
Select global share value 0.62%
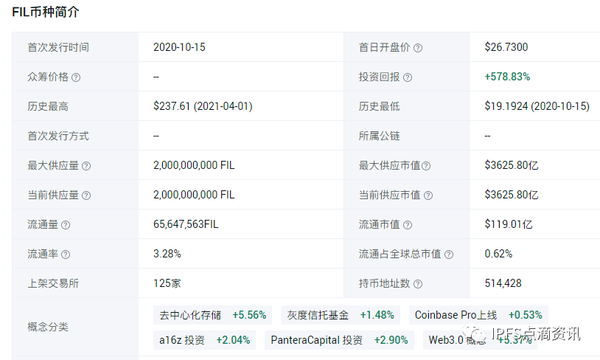click(498, 254)
